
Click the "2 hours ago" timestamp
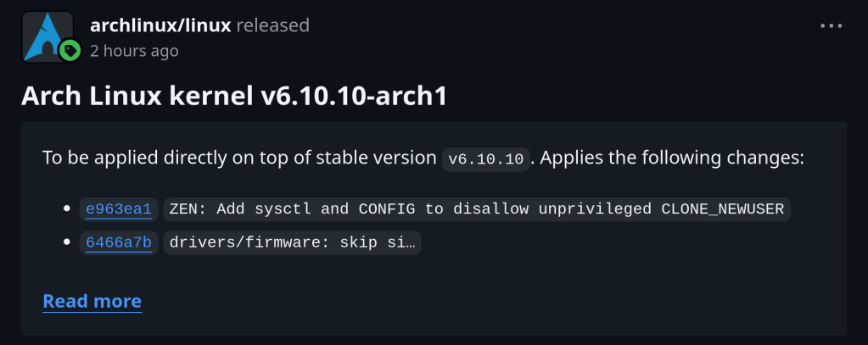pyautogui.click(x=134, y=51)
